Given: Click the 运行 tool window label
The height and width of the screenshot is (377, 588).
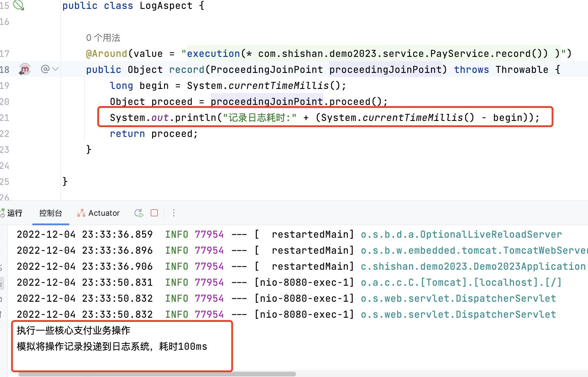Looking at the screenshot, I should coord(15,213).
